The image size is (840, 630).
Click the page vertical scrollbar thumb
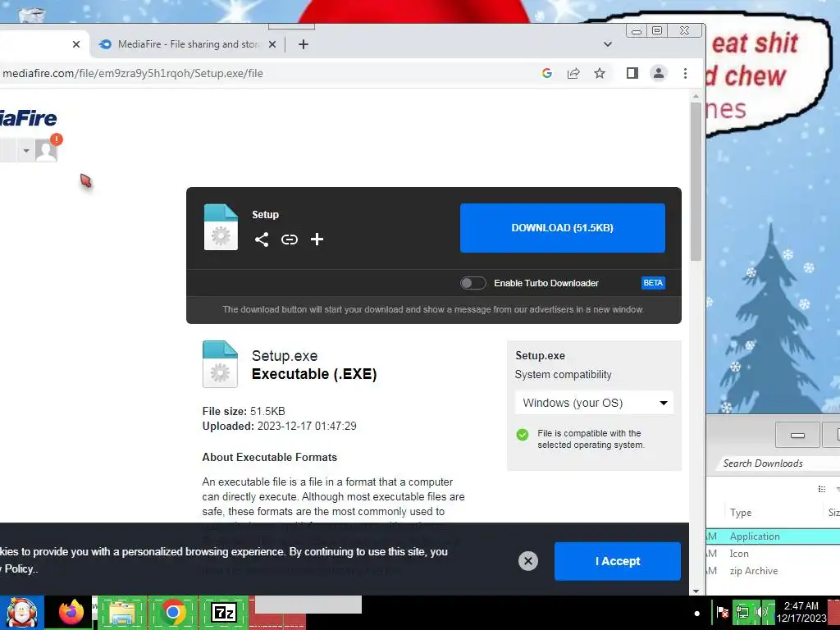pyautogui.click(x=696, y=182)
